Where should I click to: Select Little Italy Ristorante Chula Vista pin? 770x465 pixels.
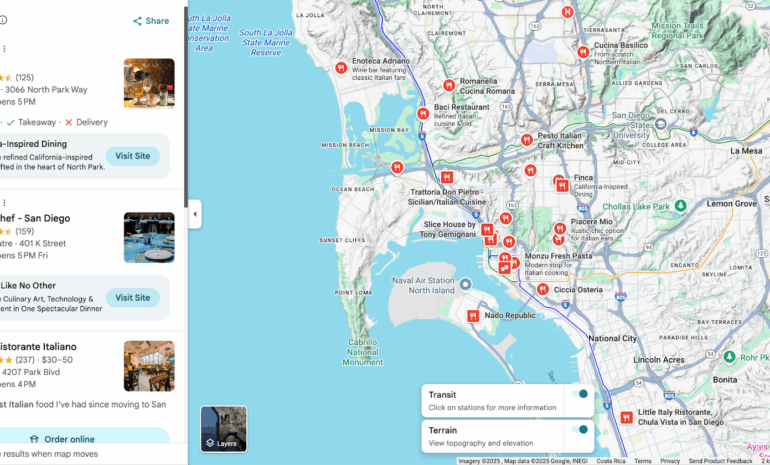627,417
